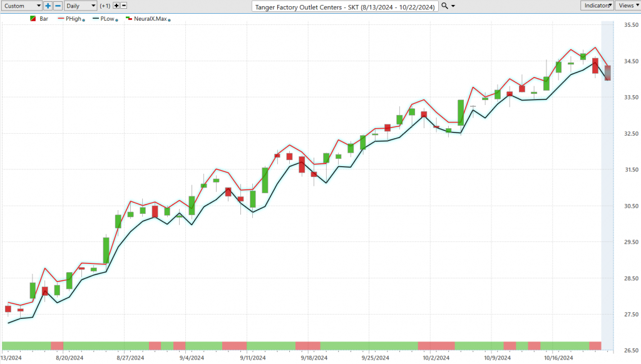Click the 30.50 price axis label
Screen dimensions: 641x364
[631, 206]
